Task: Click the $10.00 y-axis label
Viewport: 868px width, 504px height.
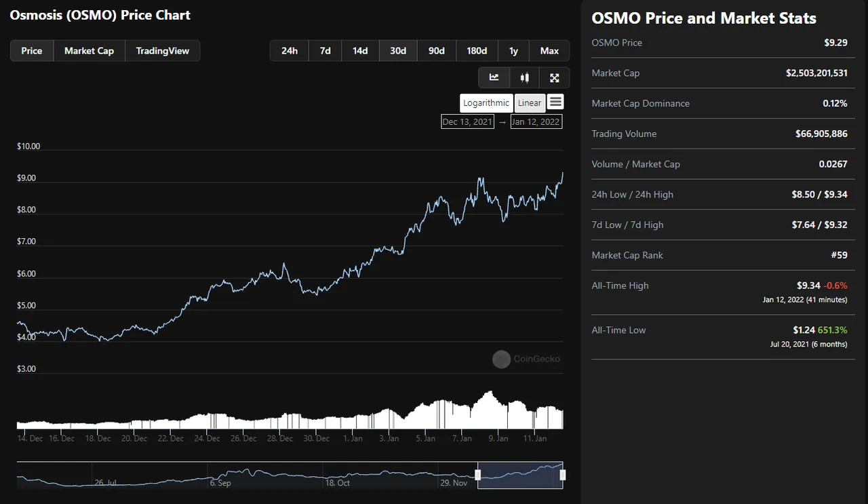Action: coord(28,146)
